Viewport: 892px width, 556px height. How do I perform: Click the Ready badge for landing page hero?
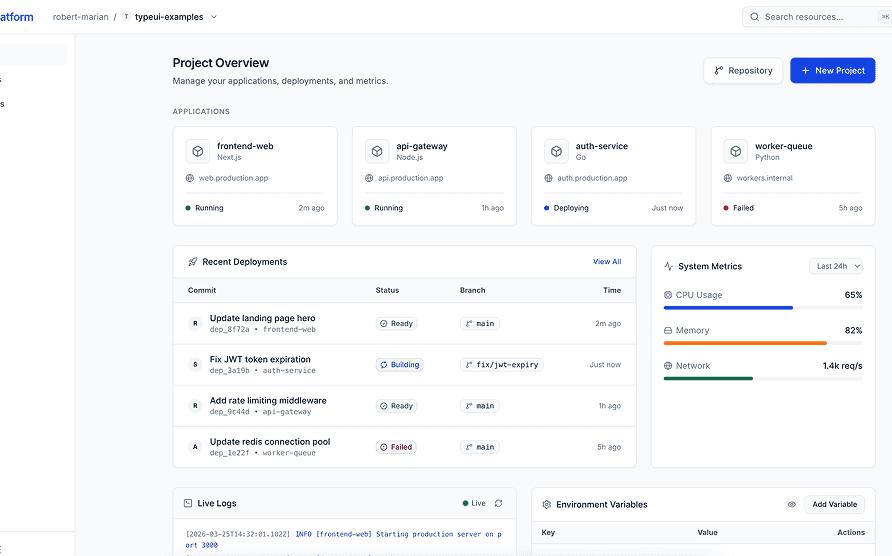pos(397,323)
